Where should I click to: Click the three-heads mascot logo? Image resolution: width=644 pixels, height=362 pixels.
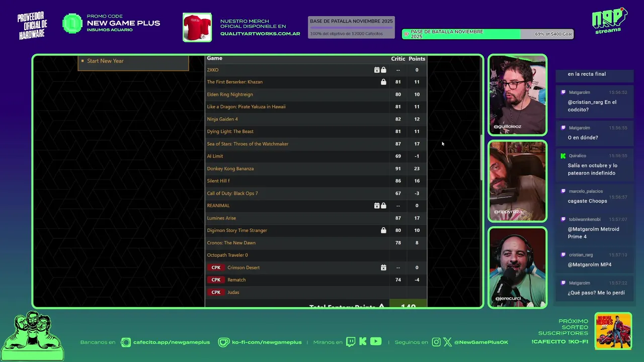point(32,336)
